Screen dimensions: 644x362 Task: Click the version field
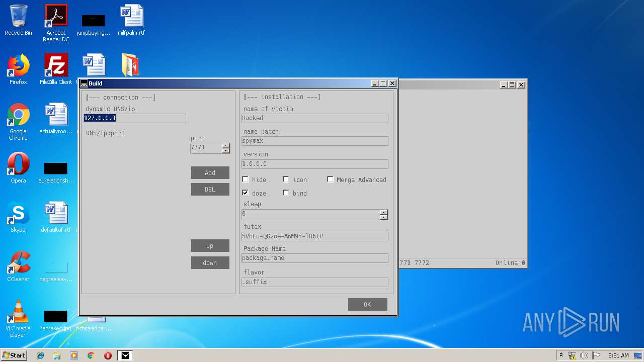[x=315, y=164]
